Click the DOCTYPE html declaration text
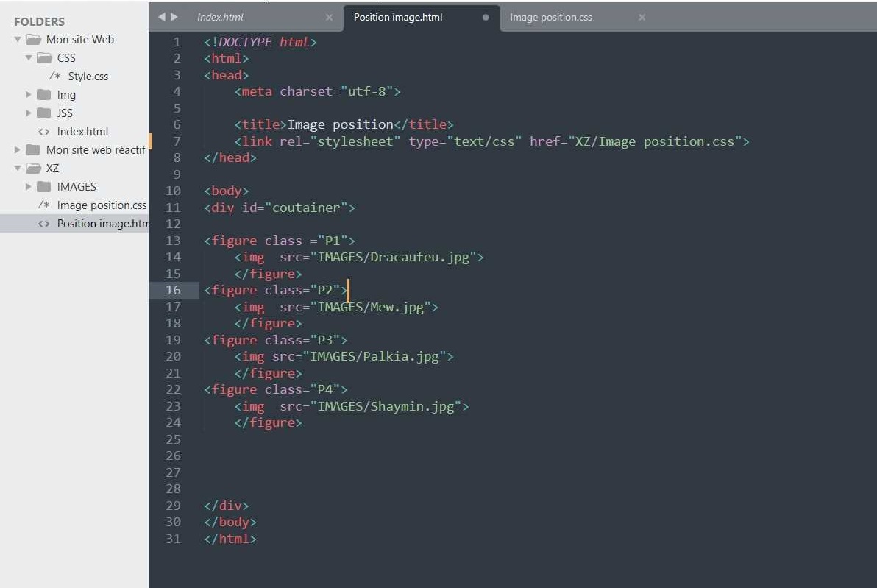 (260, 42)
